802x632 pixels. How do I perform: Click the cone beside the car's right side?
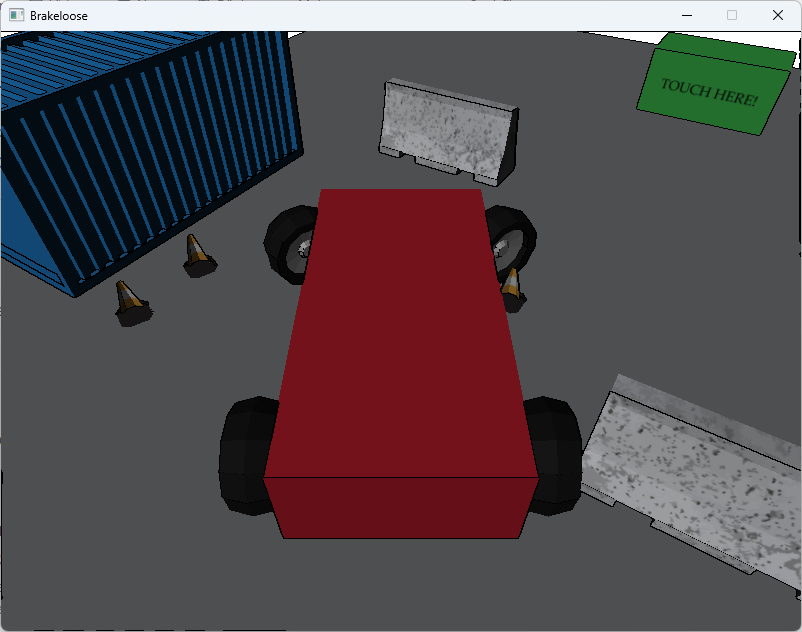click(513, 290)
